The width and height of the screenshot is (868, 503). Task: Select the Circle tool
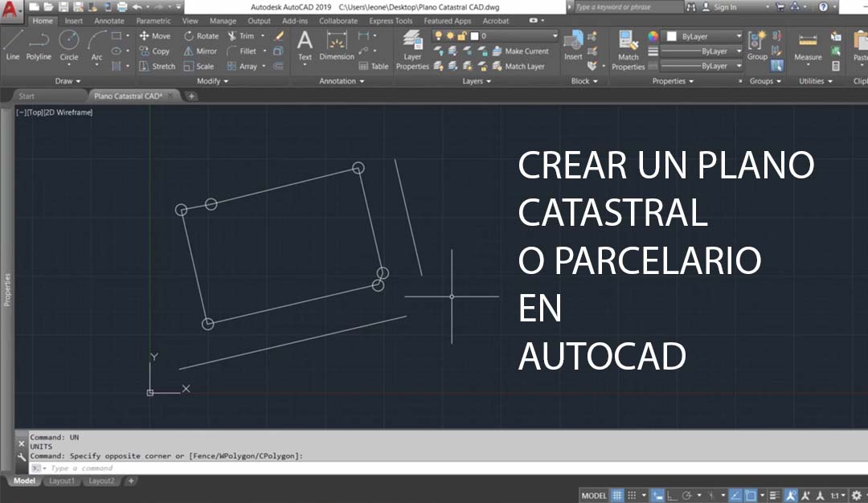pos(68,45)
